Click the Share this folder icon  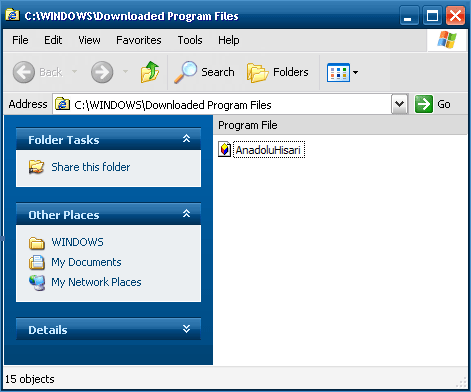pos(36,167)
